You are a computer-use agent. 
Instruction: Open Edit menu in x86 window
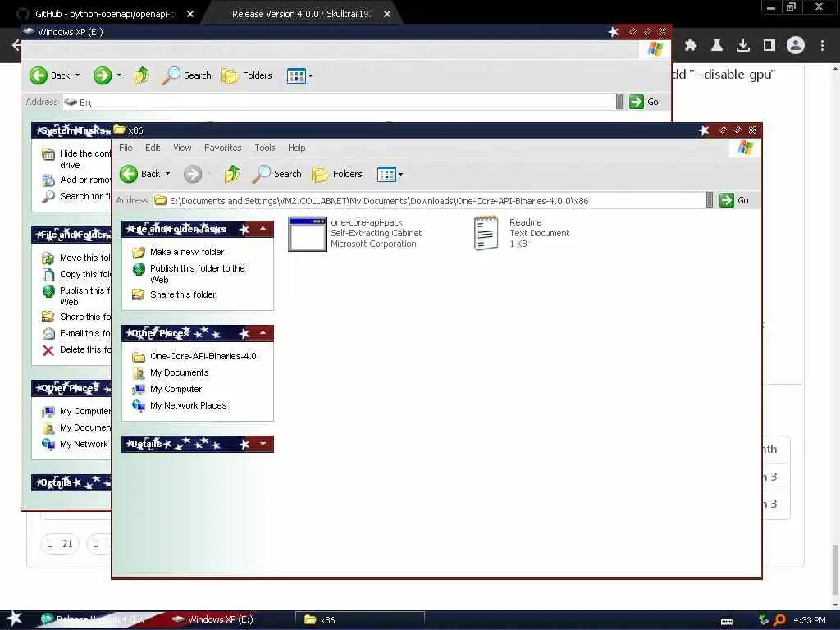tap(153, 148)
